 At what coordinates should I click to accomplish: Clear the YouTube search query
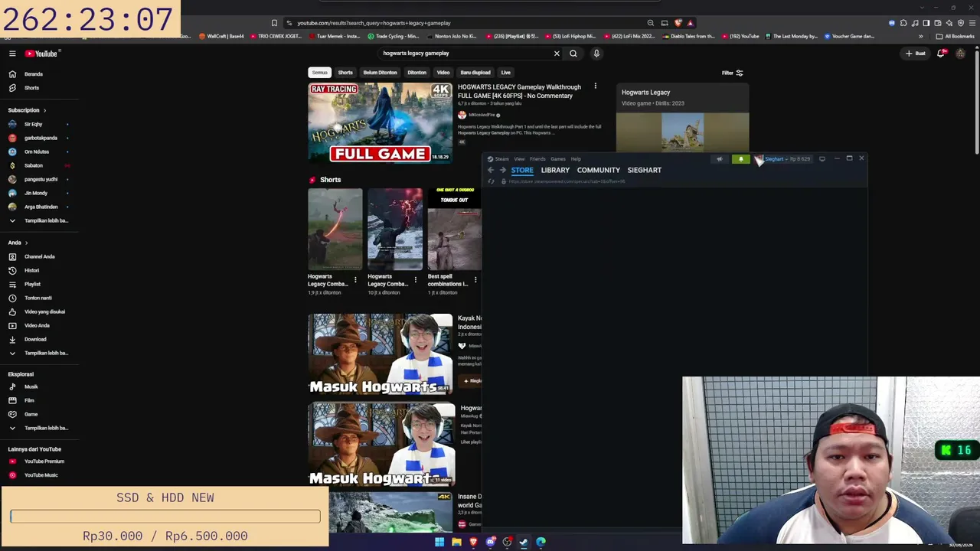pyautogui.click(x=557, y=54)
